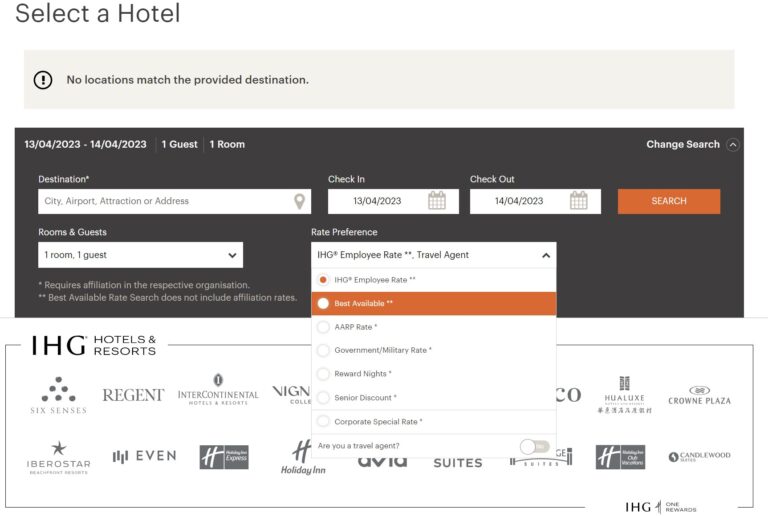768x516 pixels.
Task: Click the Candlewood Suites logo
Action: click(699, 457)
